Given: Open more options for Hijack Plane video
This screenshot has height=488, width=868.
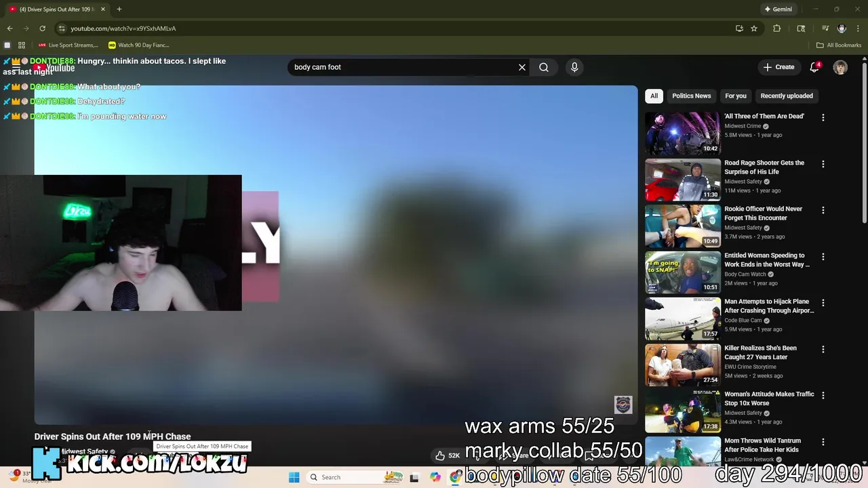Looking at the screenshot, I should [823, 303].
